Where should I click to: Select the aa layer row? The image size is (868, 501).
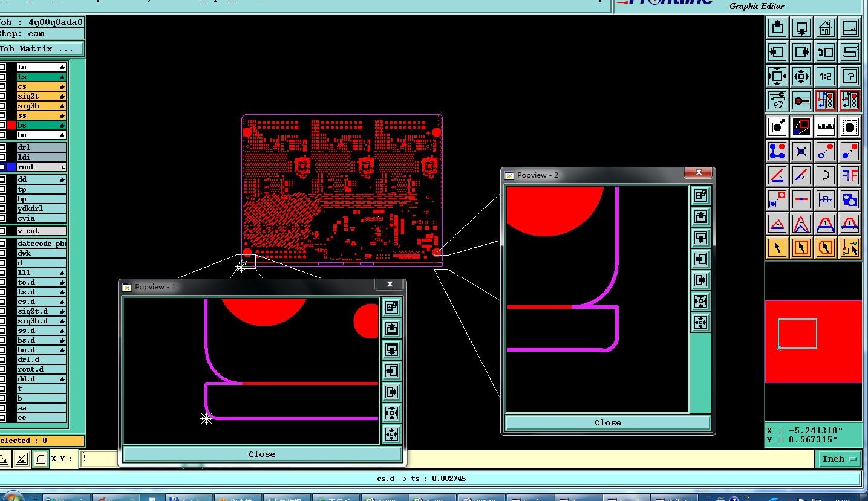(41, 408)
